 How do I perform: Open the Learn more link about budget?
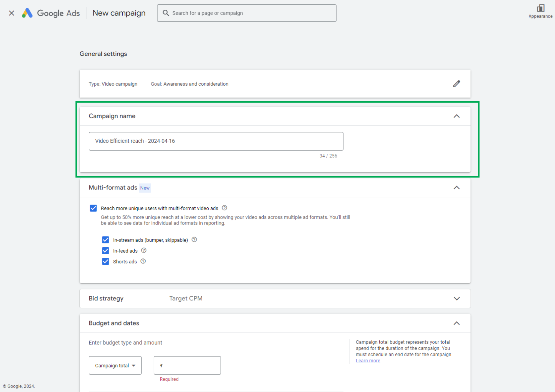tap(368, 361)
